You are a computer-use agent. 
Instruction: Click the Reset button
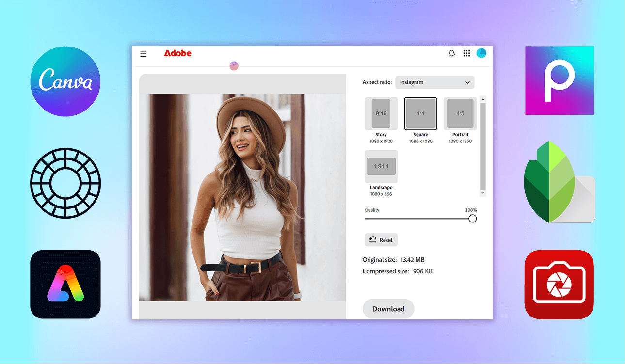coord(381,240)
